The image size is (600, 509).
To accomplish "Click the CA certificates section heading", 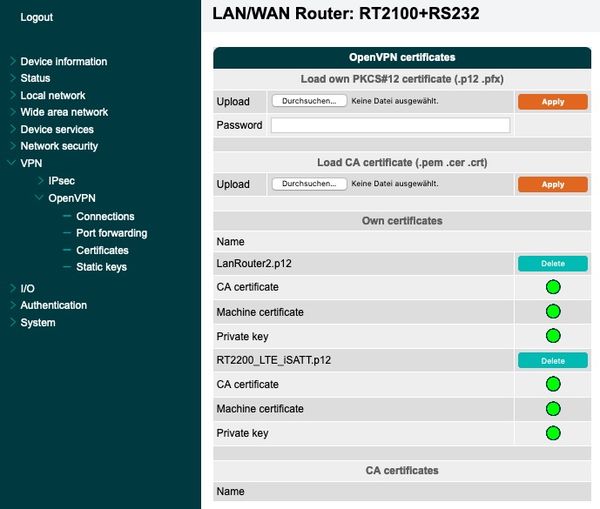I will [402, 470].
